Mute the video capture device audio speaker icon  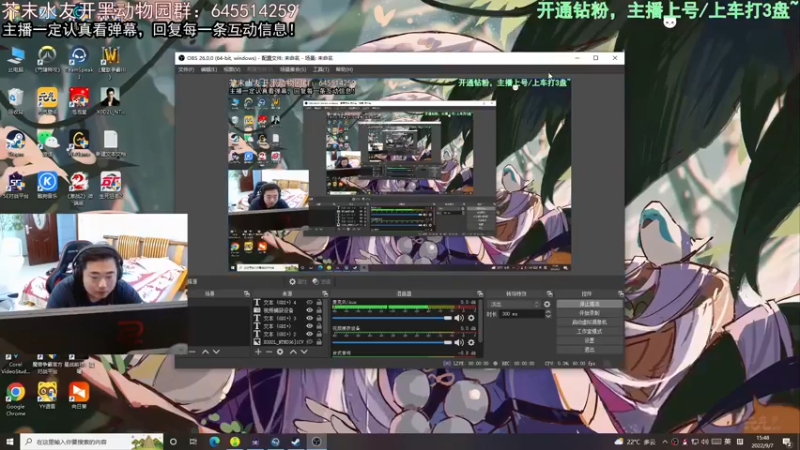[x=459, y=342]
